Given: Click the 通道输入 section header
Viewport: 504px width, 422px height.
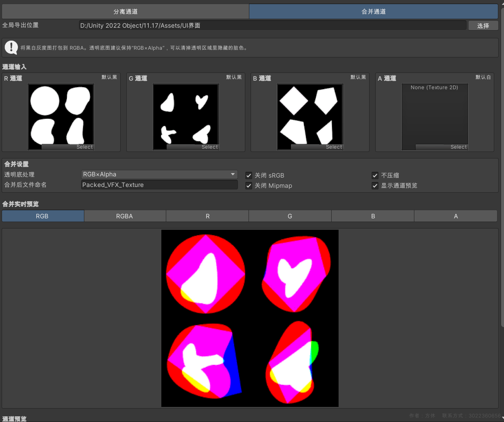Looking at the screenshot, I should click(14, 67).
